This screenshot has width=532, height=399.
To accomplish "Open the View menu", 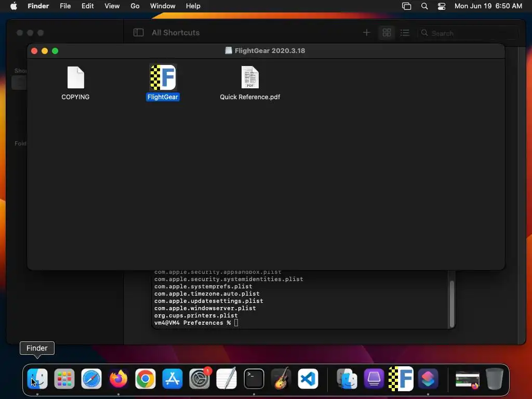I will coord(112,6).
